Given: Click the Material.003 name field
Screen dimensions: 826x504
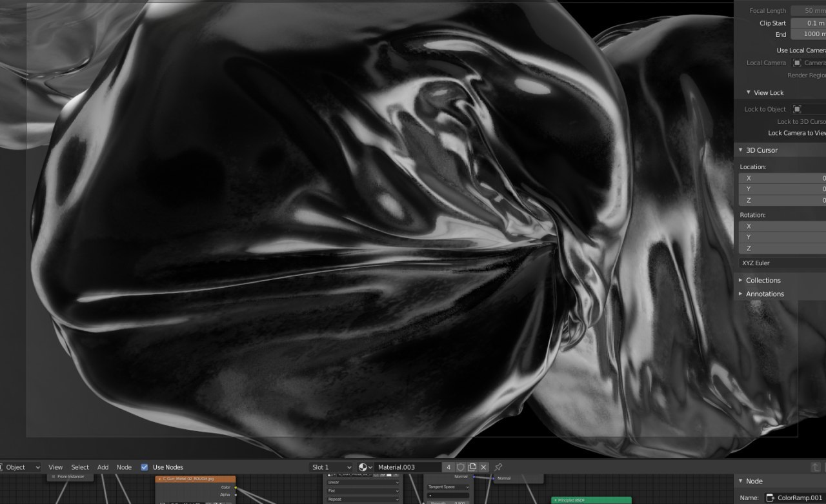Looking at the screenshot, I should pos(408,467).
